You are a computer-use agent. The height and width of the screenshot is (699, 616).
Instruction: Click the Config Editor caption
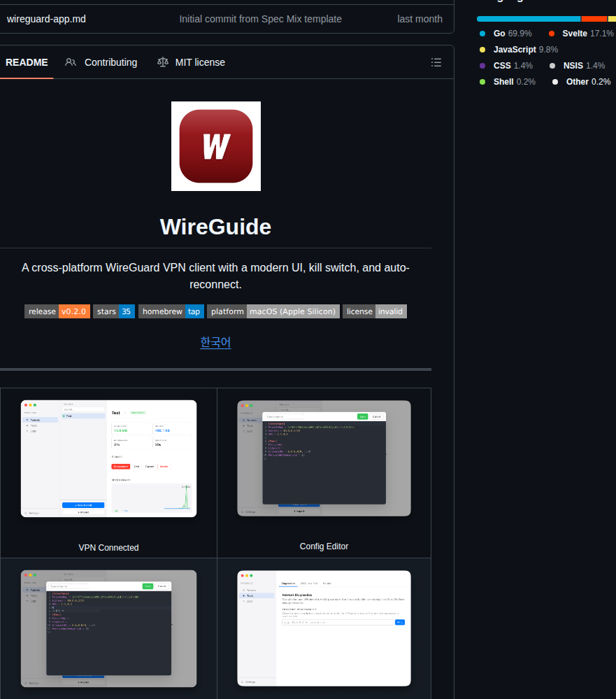pyautogui.click(x=324, y=546)
